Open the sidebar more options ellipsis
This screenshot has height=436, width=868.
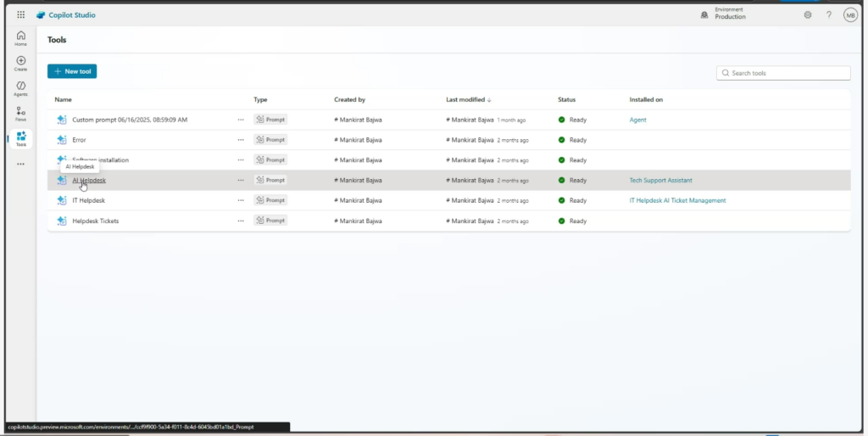(20, 164)
